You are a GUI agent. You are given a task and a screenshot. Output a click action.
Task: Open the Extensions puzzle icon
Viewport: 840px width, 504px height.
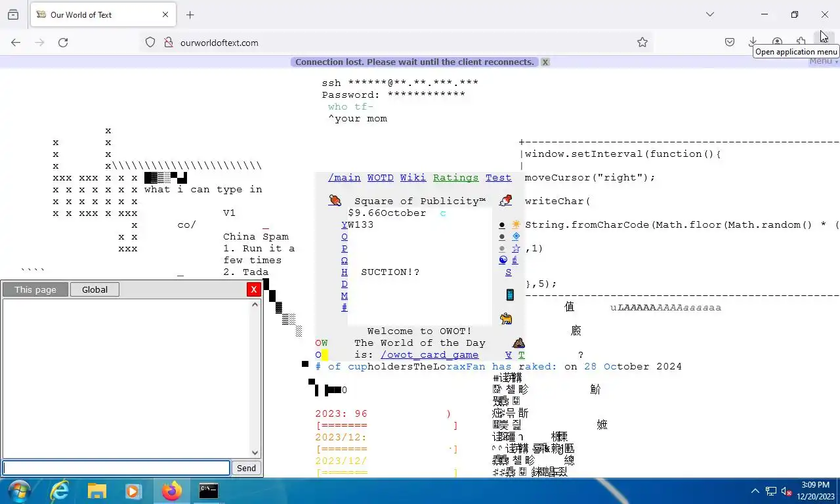coord(801,41)
